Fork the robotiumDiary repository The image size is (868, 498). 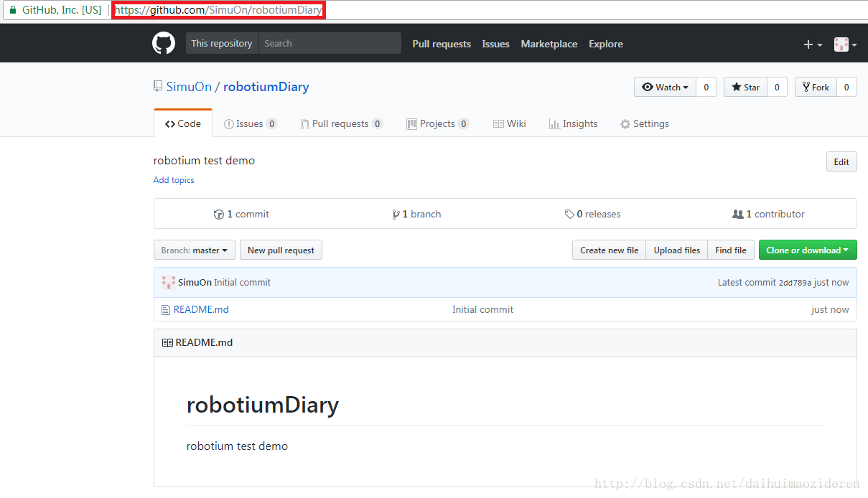[x=816, y=88]
